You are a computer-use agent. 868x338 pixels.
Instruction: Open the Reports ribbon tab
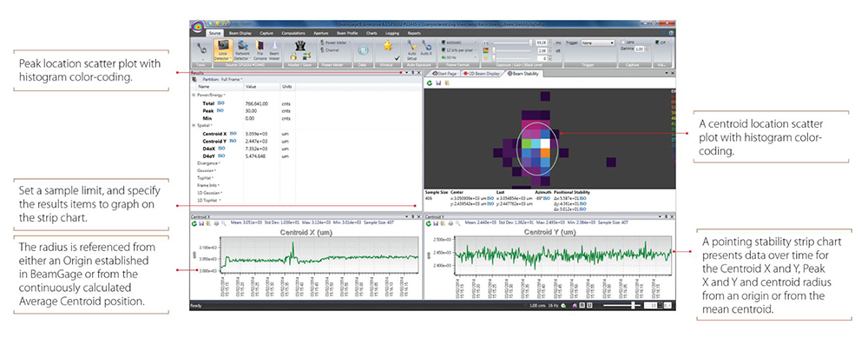pyautogui.click(x=414, y=33)
